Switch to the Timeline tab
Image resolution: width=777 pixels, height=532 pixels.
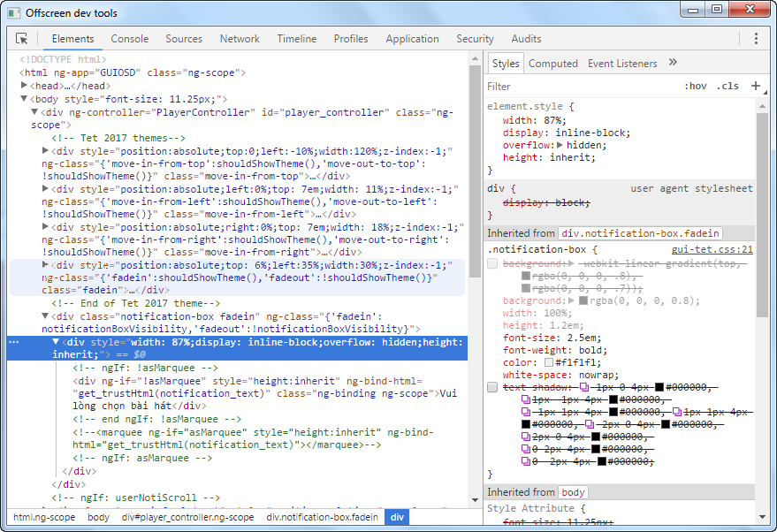(x=297, y=39)
